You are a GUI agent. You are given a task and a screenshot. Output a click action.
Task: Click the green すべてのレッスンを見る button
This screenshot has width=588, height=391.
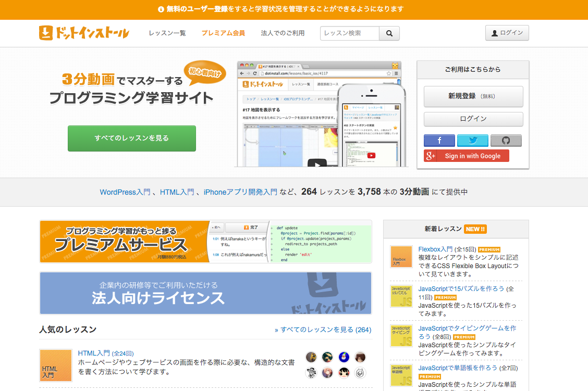pyautogui.click(x=132, y=138)
